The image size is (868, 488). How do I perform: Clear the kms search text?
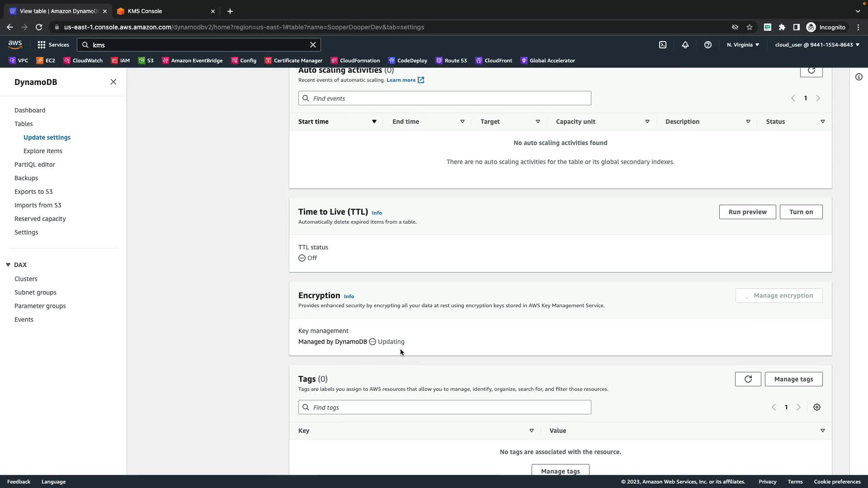tap(313, 45)
